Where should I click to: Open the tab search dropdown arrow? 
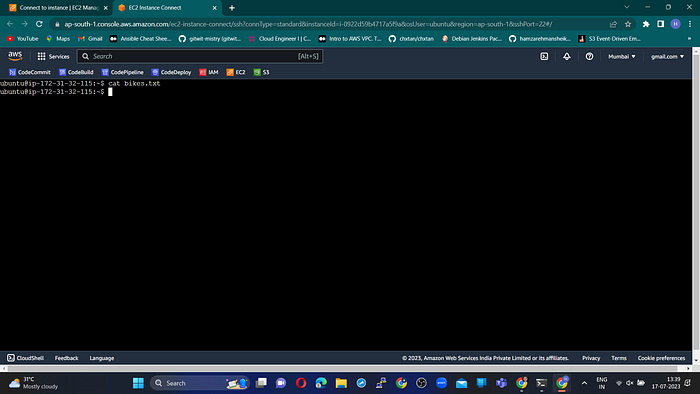[x=627, y=7]
